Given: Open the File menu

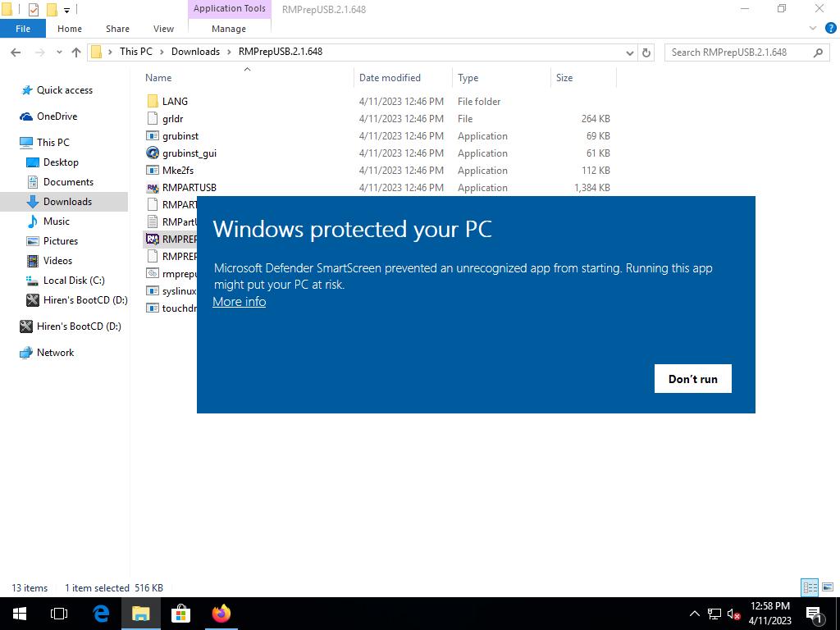Looking at the screenshot, I should tap(23, 29).
